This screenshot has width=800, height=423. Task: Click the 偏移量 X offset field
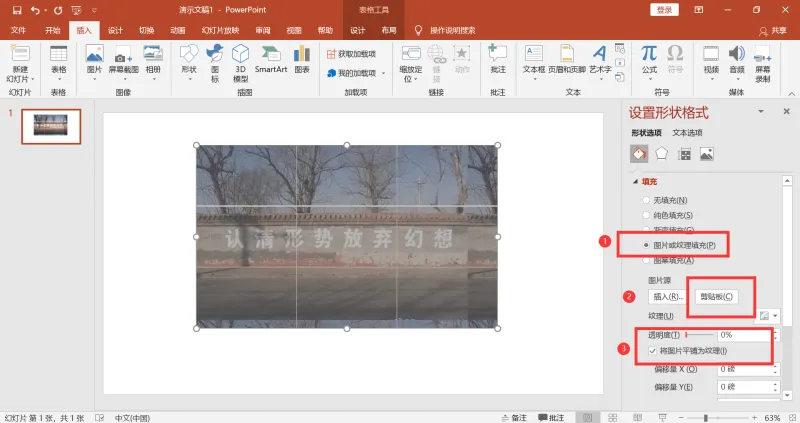click(x=746, y=369)
